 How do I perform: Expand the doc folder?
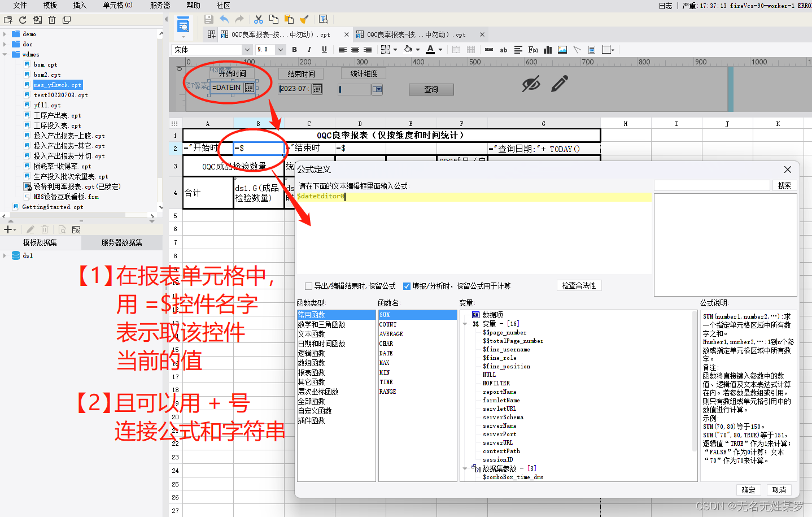[x=5, y=44]
